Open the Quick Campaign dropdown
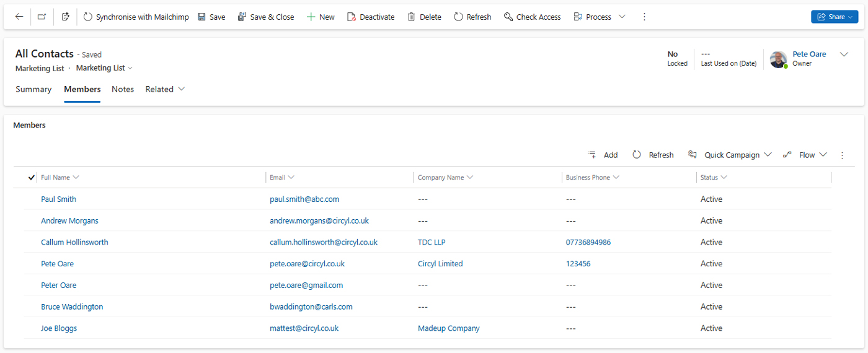 [x=730, y=155]
